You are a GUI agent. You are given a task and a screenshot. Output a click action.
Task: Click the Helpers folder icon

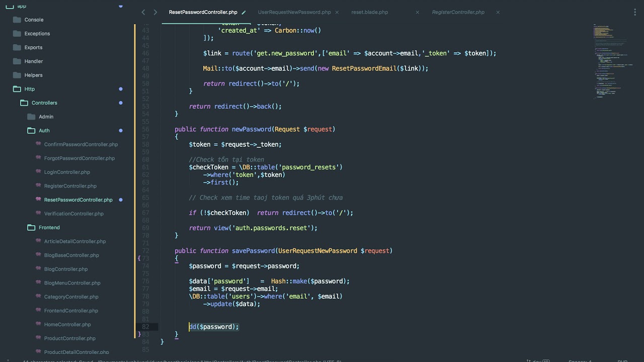tap(16, 75)
